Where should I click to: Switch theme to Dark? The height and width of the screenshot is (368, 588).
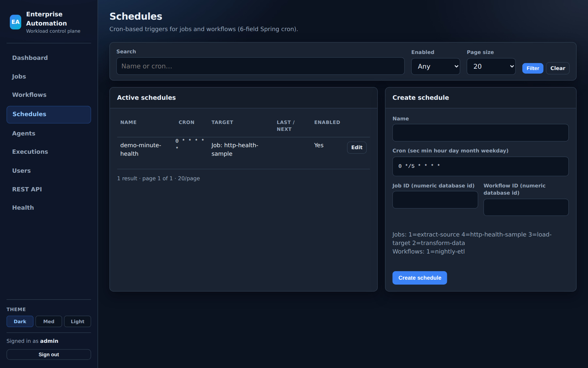pyautogui.click(x=20, y=322)
